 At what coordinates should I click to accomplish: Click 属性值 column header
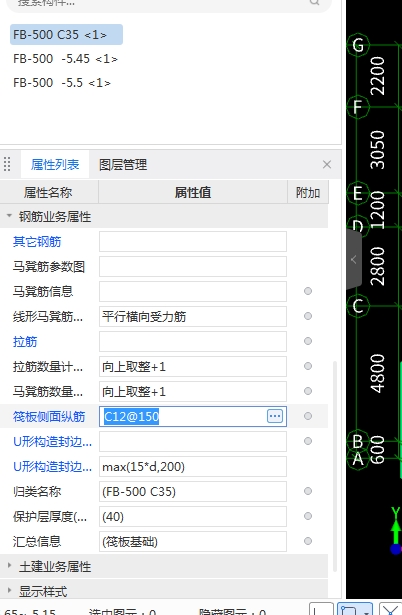193,192
